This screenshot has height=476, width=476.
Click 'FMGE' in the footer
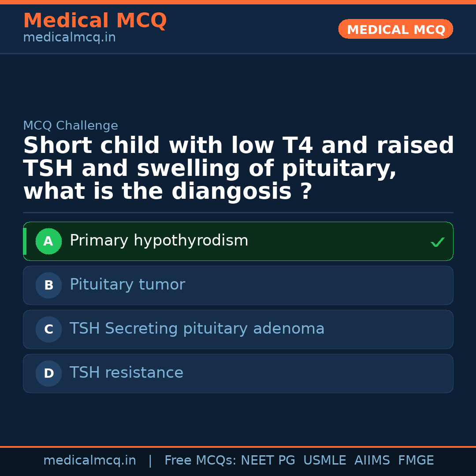[416, 461]
